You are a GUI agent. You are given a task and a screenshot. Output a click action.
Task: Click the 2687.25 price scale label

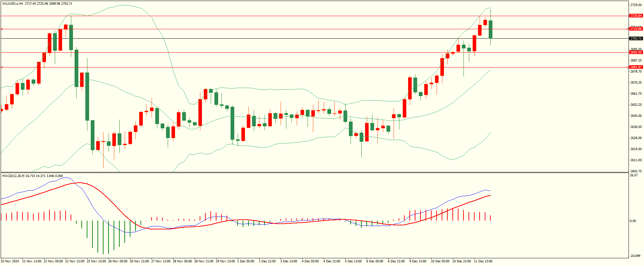pyautogui.click(x=636, y=60)
